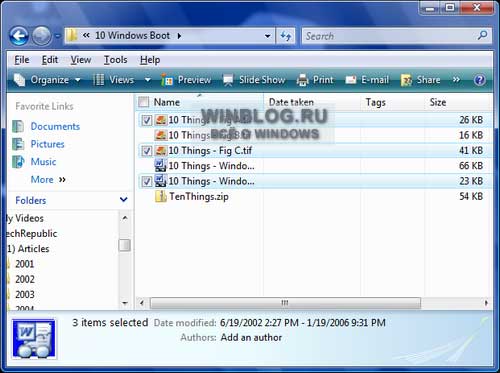Expand the address bar path chevron «
Viewport: 500px width, 373px height.
point(86,35)
